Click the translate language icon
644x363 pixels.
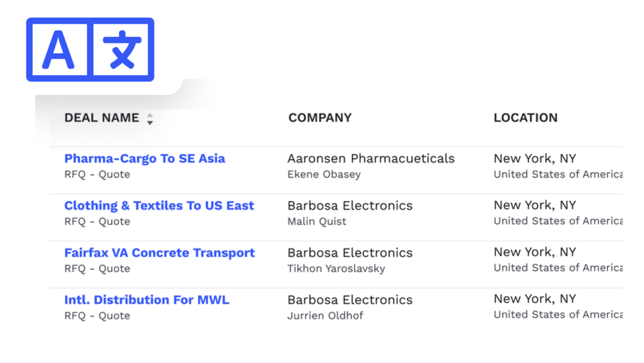[90, 50]
